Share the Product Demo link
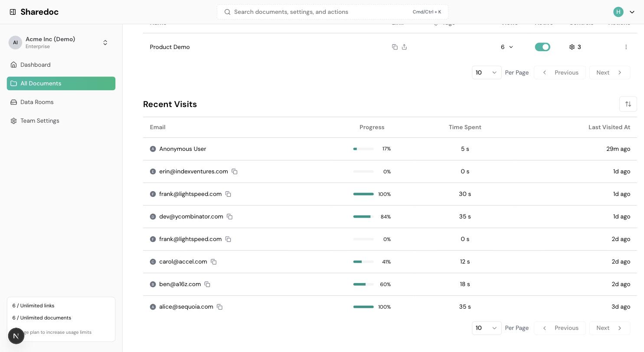Screen dimensions: 644x352 [x=404, y=47]
